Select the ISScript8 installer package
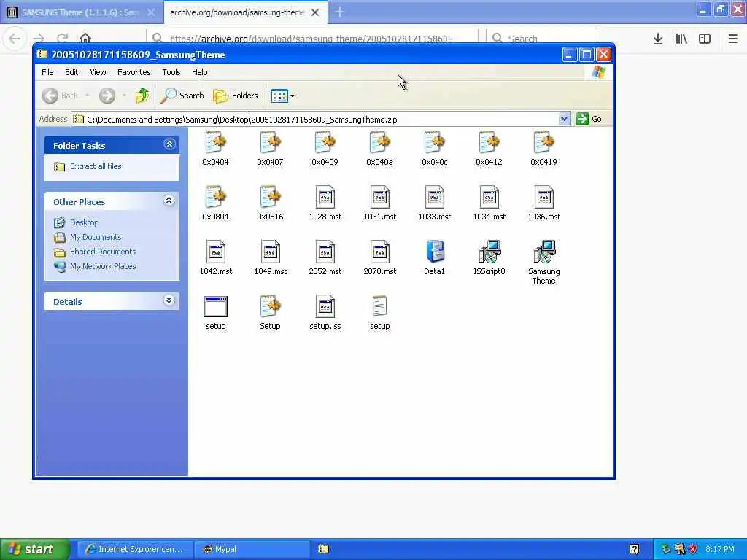Screen dimensions: 747x560 [x=489, y=252]
